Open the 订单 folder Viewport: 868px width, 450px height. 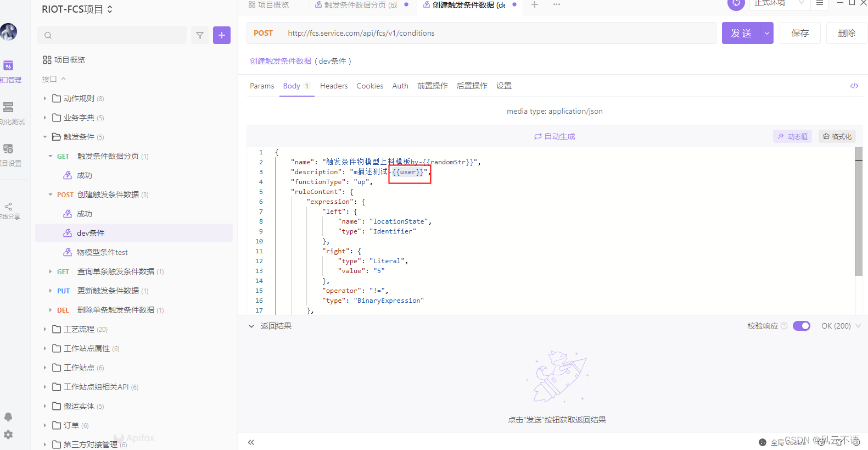tap(134, 425)
